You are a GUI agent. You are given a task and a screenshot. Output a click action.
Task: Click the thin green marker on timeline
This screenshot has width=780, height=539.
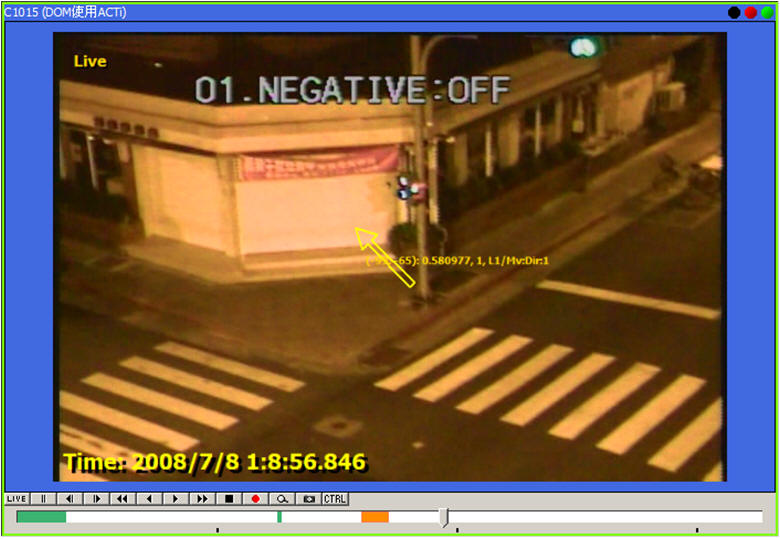pyautogui.click(x=279, y=516)
